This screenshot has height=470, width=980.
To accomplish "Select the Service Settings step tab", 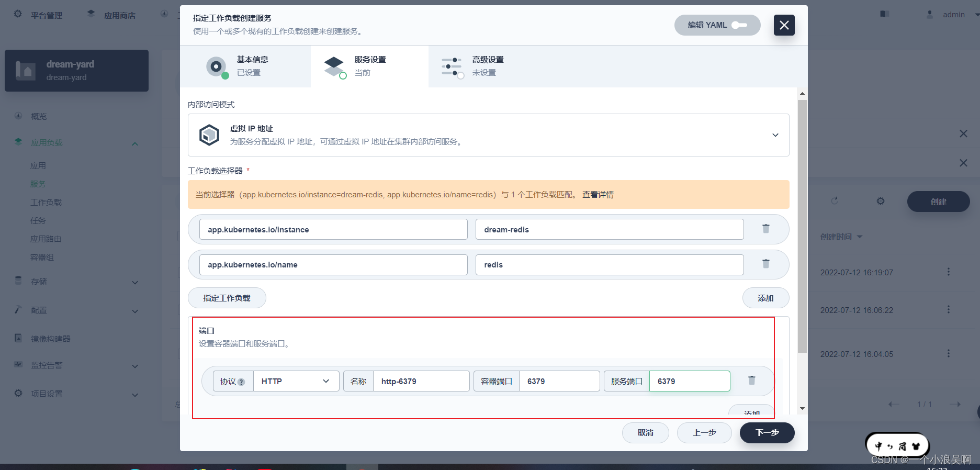I will click(x=369, y=66).
